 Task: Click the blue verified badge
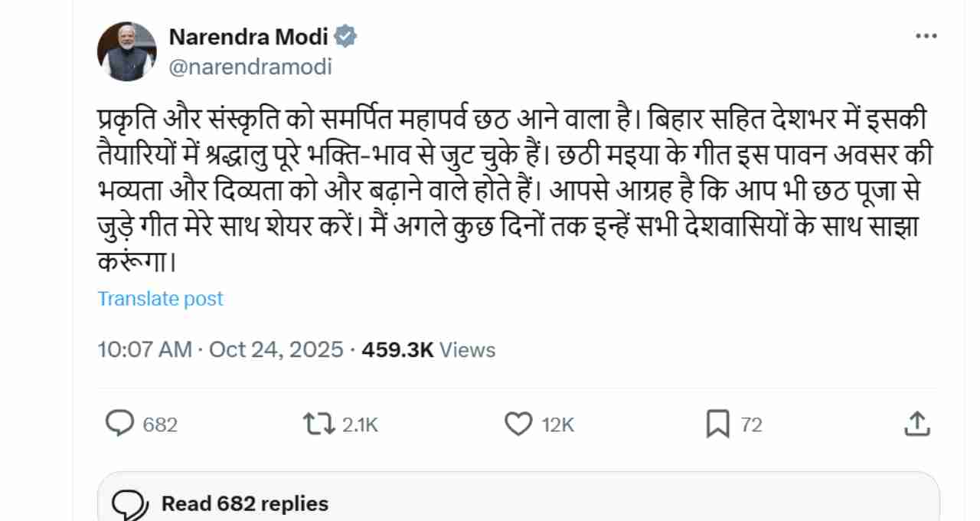point(347,36)
